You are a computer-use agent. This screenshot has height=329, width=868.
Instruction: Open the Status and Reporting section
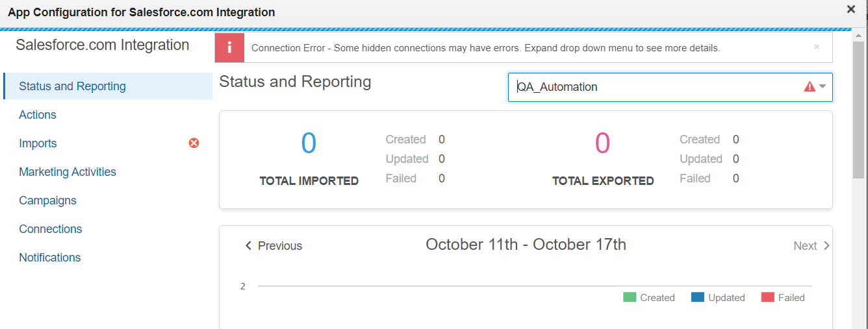coord(72,86)
